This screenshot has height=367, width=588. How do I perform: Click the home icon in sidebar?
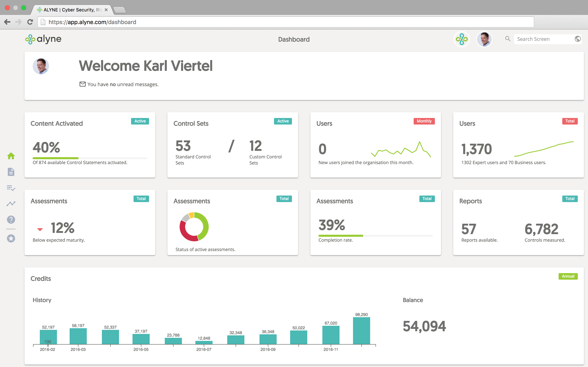(11, 156)
